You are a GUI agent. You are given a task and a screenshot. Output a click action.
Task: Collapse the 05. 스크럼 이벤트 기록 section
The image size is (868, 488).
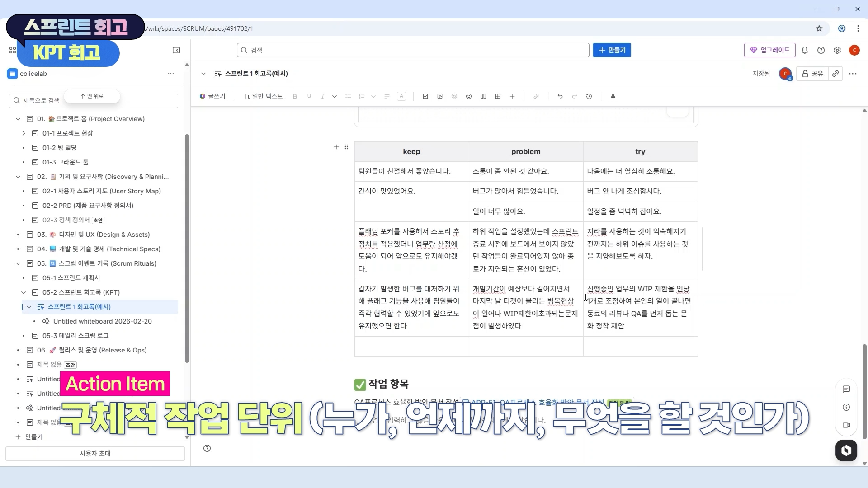coord(18,263)
